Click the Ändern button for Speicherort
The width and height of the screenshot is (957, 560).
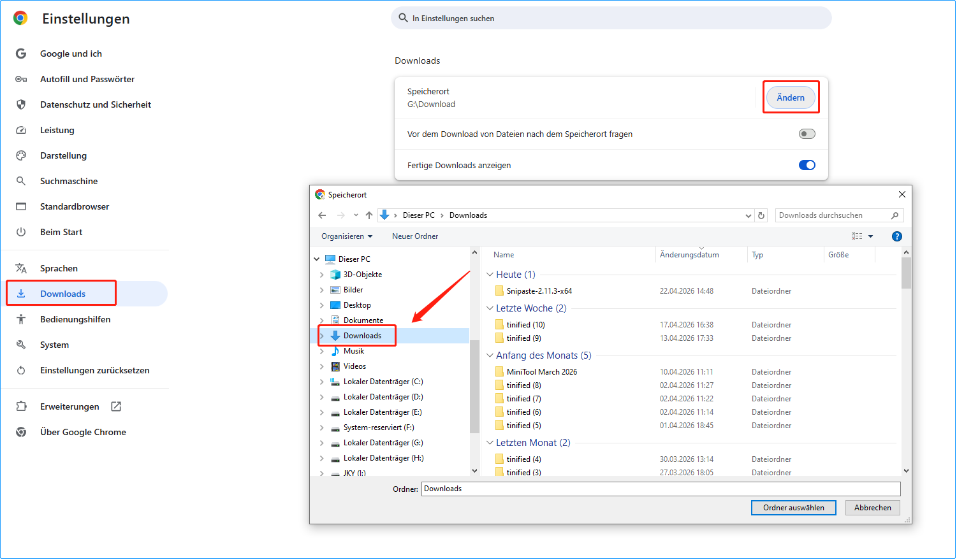[791, 97]
